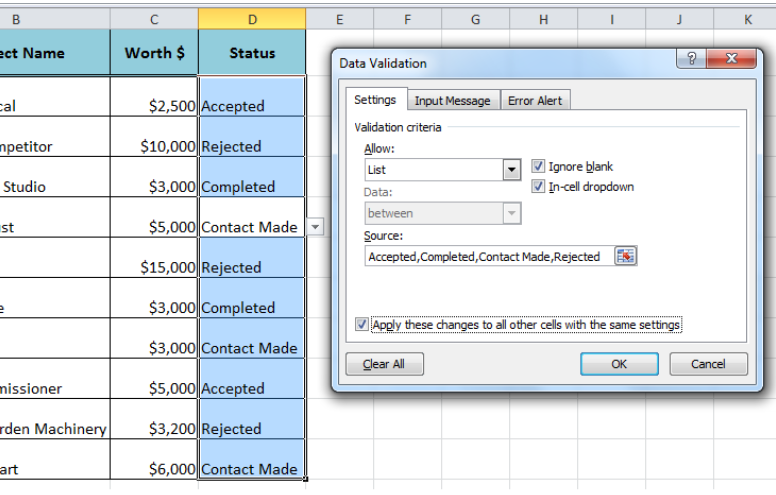Image resolution: width=776 pixels, height=495 pixels.
Task: Click the OK button
Action: (619, 364)
